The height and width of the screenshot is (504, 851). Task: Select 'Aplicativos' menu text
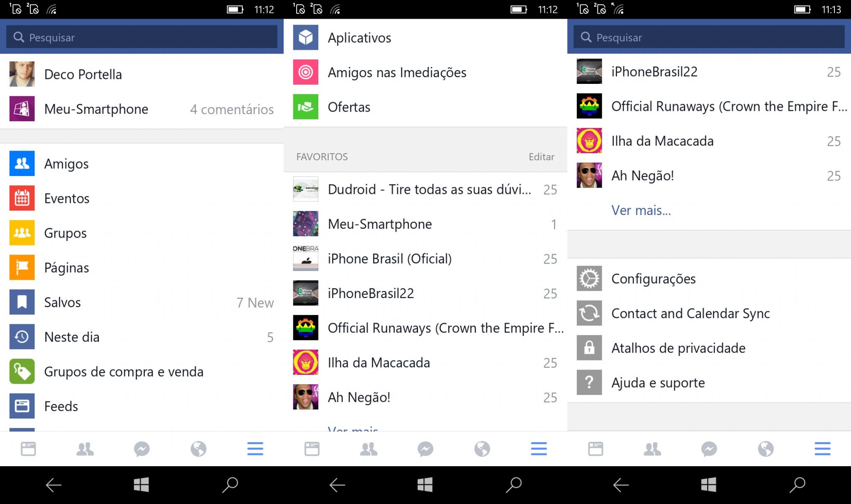[359, 38]
